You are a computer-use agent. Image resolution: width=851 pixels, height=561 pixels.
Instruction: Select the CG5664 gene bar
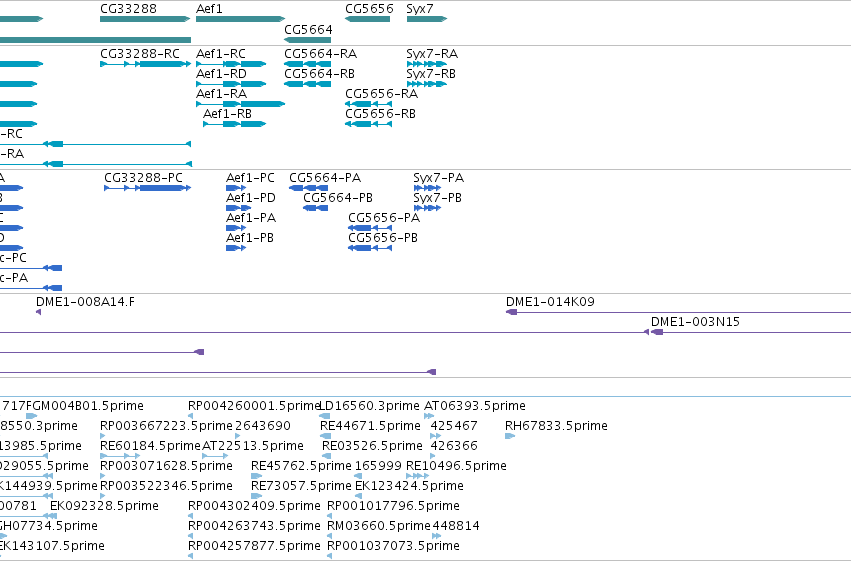(x=308, y=40)
